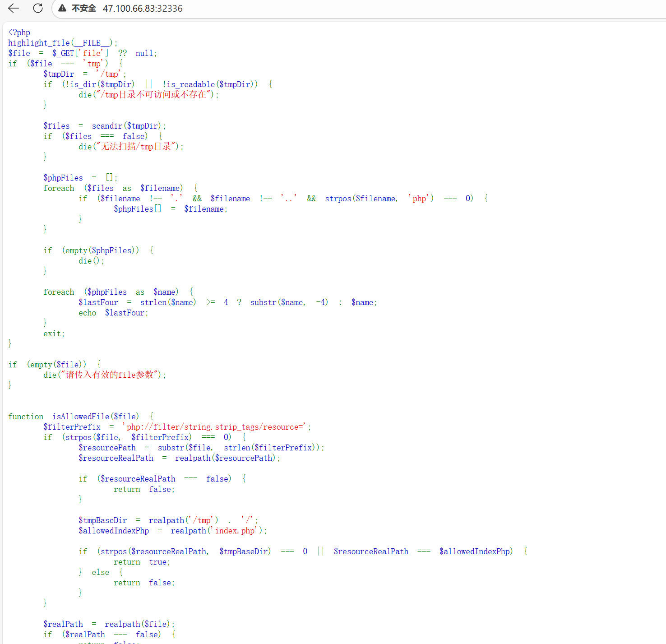This screenshot has width=666, height=644.
Task: Click the 请传入有效的file参数 message
Action: (x=108, y=375)
